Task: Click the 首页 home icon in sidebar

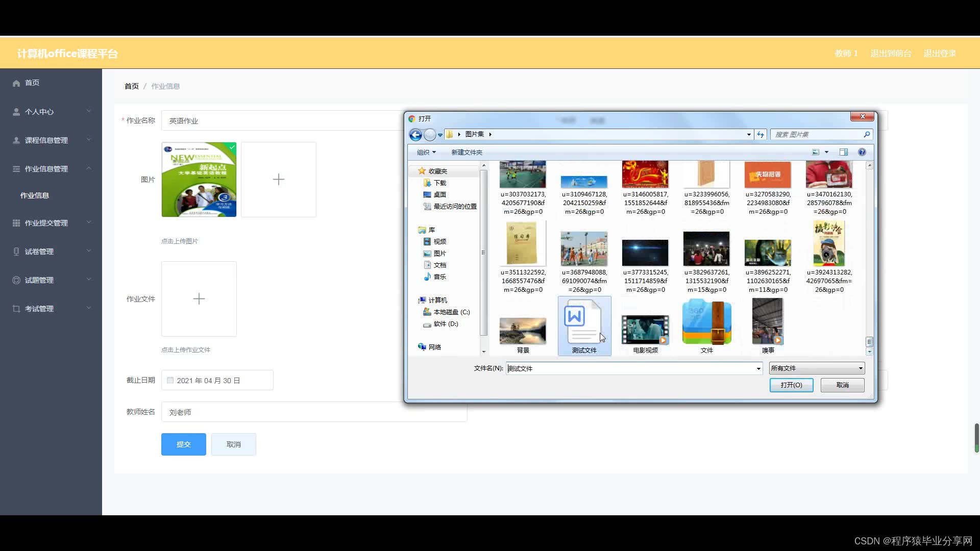Action: click(x=16, y=83)
